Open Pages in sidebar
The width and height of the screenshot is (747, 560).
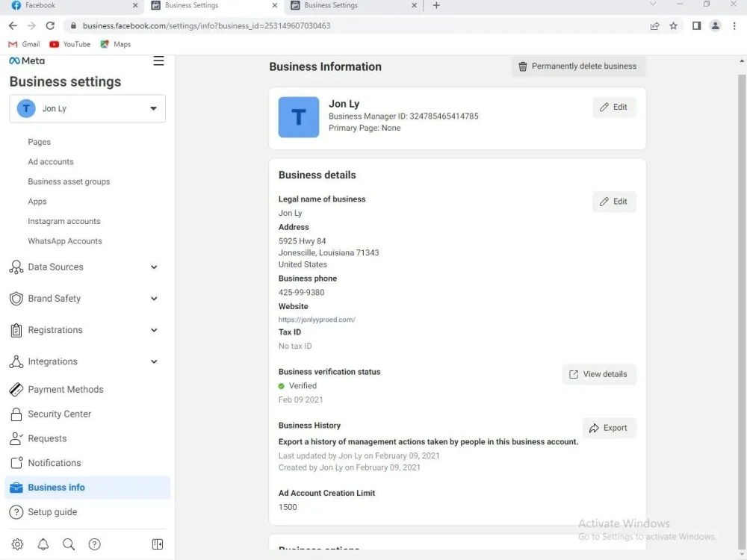tap(39, 142)
